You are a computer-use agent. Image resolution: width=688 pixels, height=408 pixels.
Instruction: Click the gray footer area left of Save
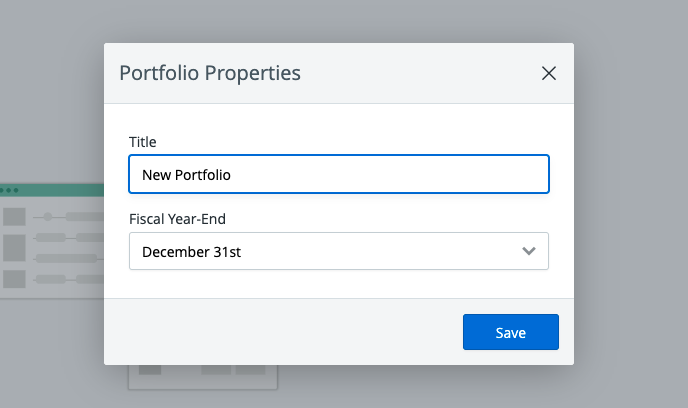[280, 332]
